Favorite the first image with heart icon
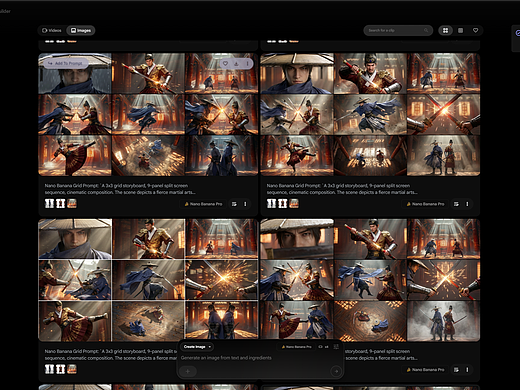The image size is (520, 390). (x=225, y=63)
